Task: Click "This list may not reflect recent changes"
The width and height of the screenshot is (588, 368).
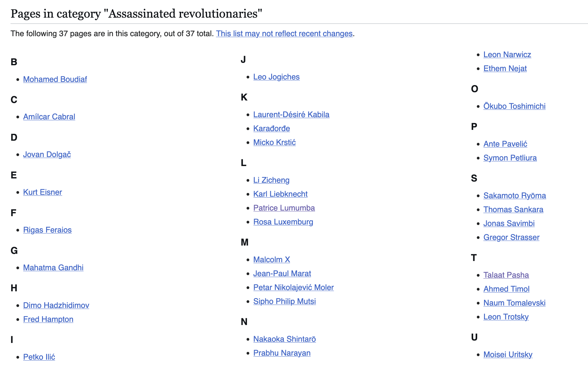Action: click(284, 34)
